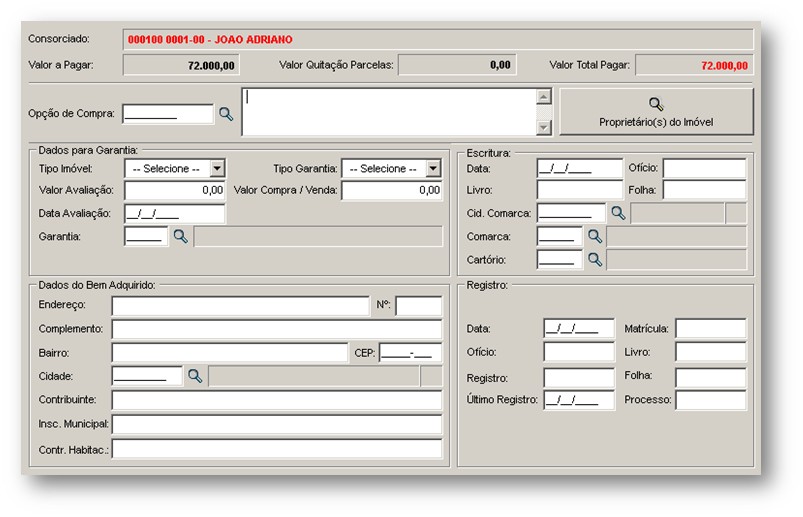This screenshot has width=803, height=517.
Task: Click the Último Registro date field
Action: tap(579, 400)
